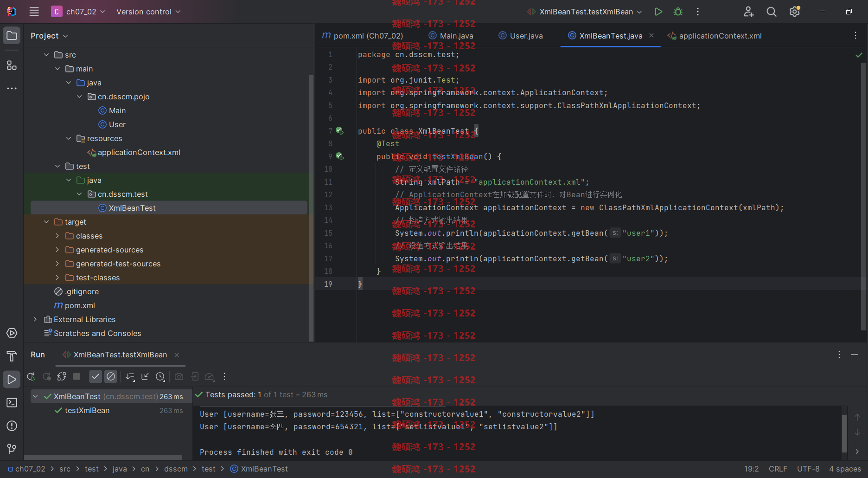This screenshot has width=868, height=478.
Task: Open sort tests options in Run toolbar
Action: 130,377
